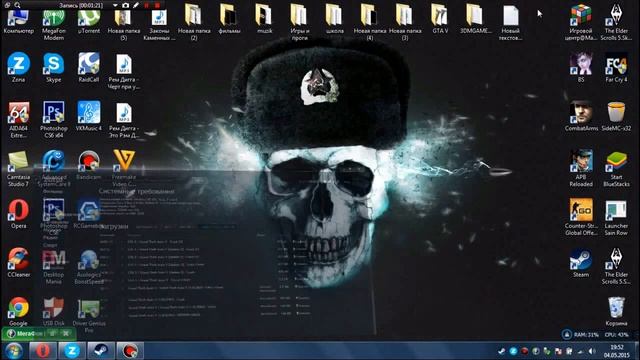Open the Zona desktop shortcut

(18, 68)
